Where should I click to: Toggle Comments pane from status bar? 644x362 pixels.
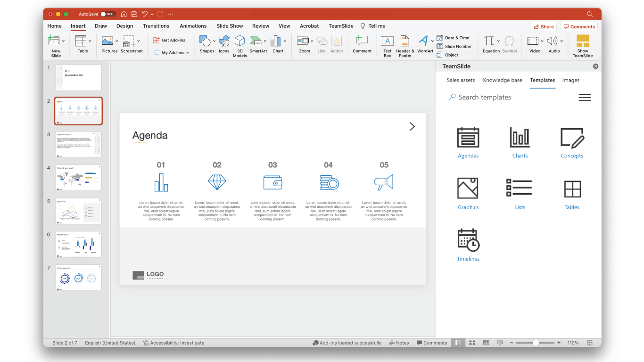432,343
